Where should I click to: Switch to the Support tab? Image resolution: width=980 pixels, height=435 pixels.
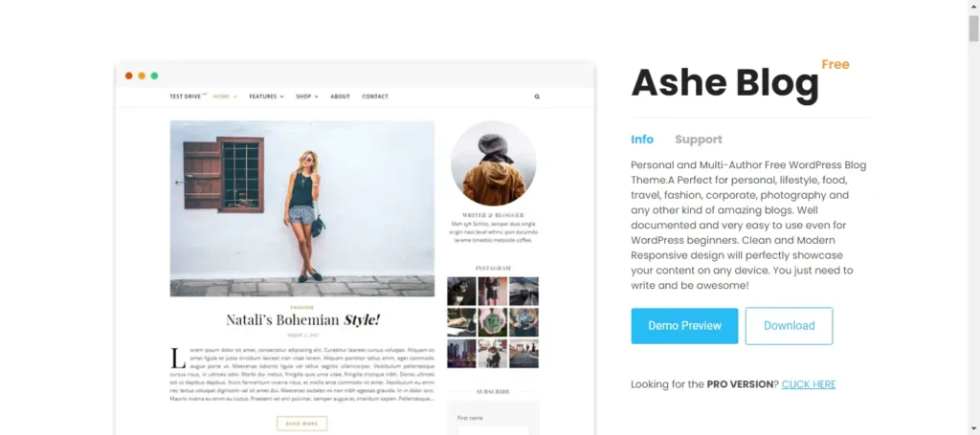pyautogui.click(x=698, y=140)
